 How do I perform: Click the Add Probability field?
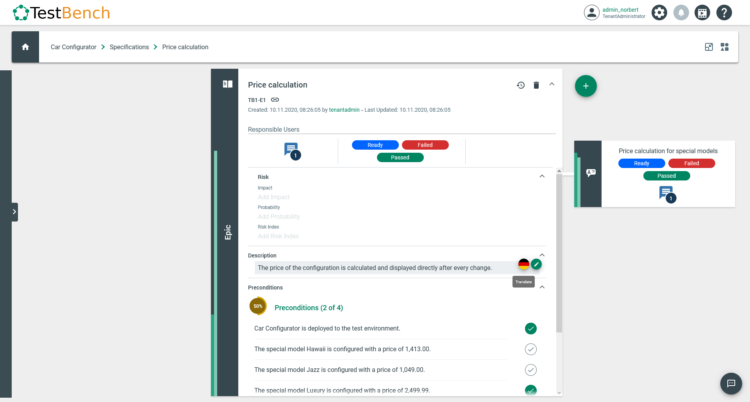[279, 217]
